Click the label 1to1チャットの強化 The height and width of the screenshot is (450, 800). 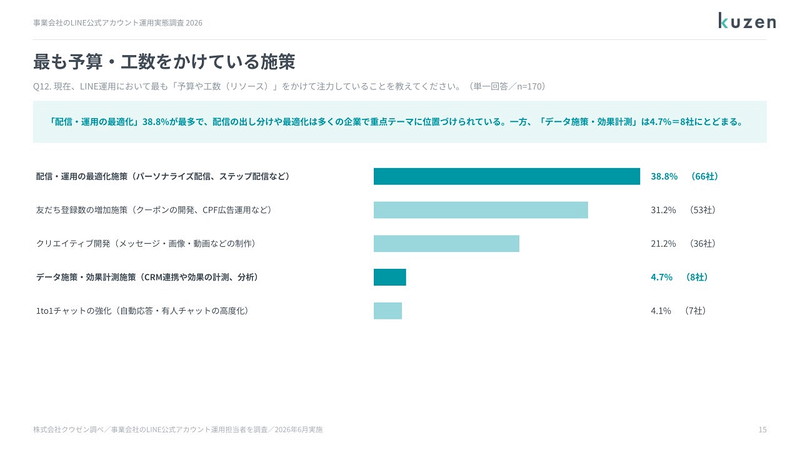(x=142, y=311)
